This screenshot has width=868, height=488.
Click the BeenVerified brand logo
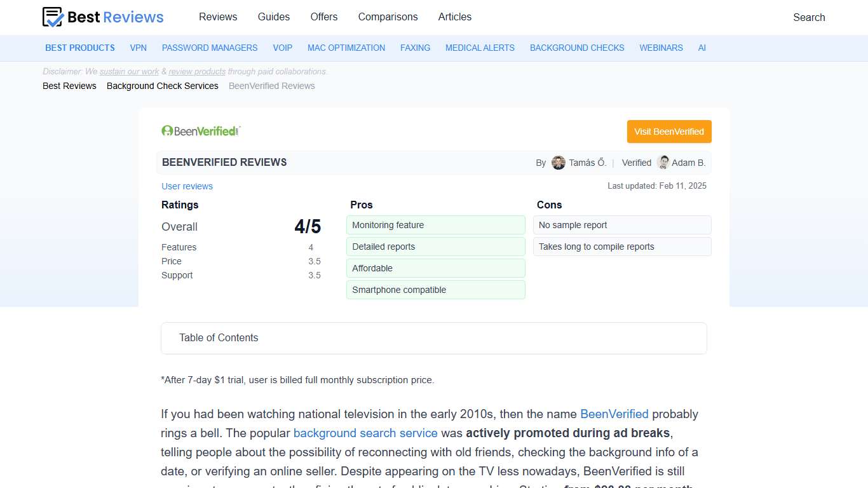200,131
